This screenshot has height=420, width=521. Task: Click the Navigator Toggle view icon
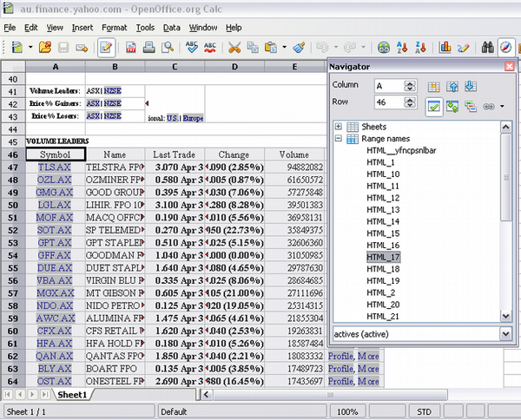452,107
